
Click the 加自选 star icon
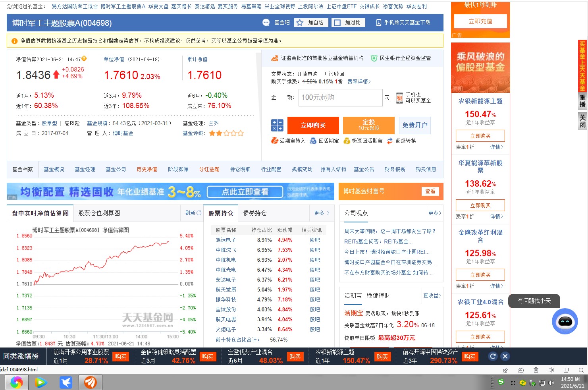(x=300, y=23)
